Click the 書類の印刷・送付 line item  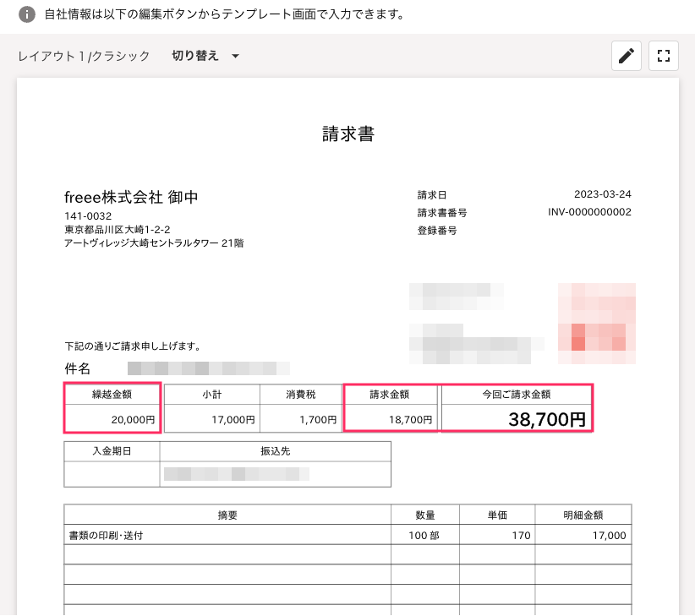106,536
